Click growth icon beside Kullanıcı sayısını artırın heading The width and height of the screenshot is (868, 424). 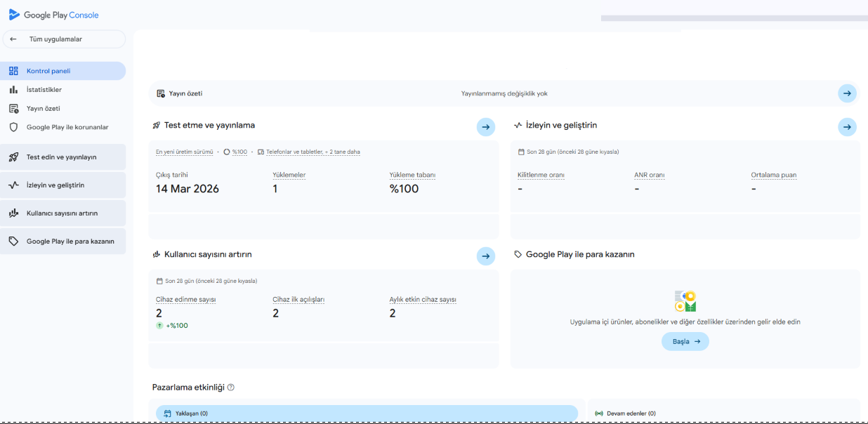click(x=157, y=255)
